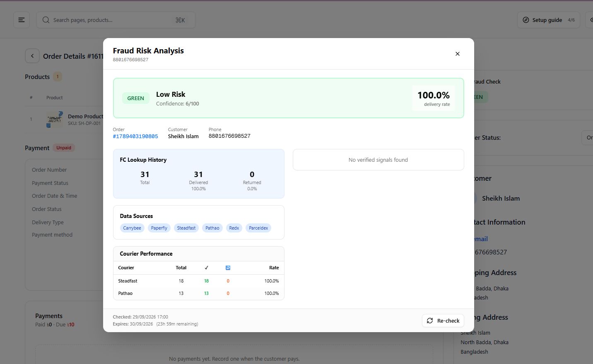Open order link #1789403190805
593x364 pixels.
[x=135, y=136]
